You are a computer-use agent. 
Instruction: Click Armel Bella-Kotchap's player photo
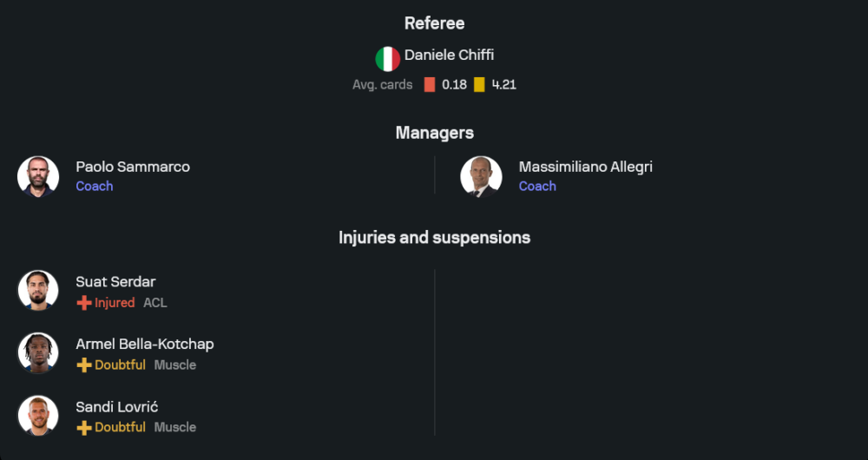pos(38,353)
